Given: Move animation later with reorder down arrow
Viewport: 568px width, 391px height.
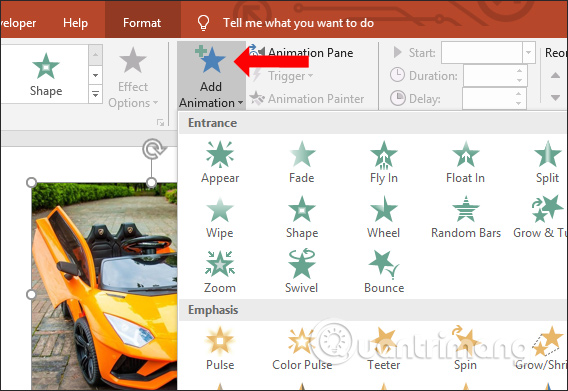Looking at the screenshot, I should coord(555,97).
